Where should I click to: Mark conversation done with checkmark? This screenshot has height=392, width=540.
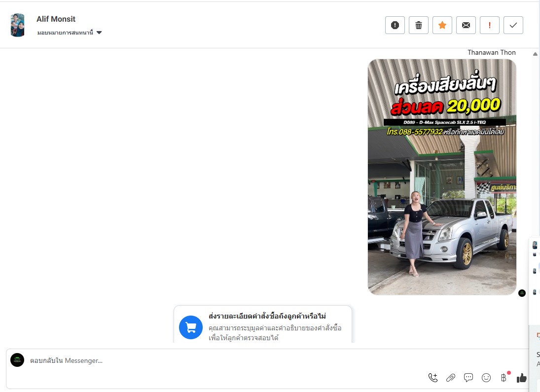tap(513, 25)
